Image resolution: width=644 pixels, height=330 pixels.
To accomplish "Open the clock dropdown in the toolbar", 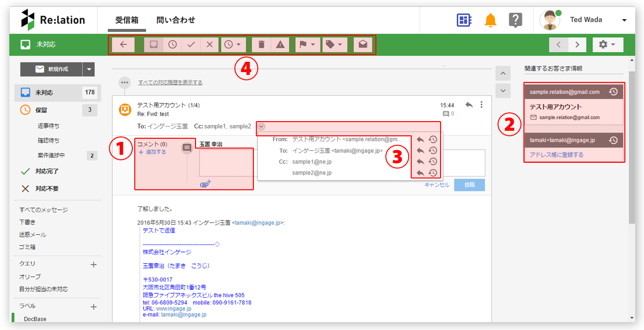I will point(233,44).
